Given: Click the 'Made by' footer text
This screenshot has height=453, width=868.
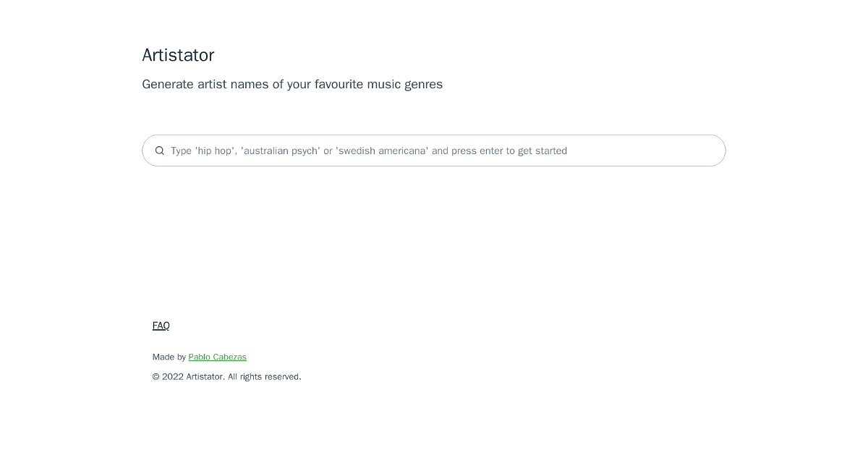Looking at the screenshot, I should 169,357.
